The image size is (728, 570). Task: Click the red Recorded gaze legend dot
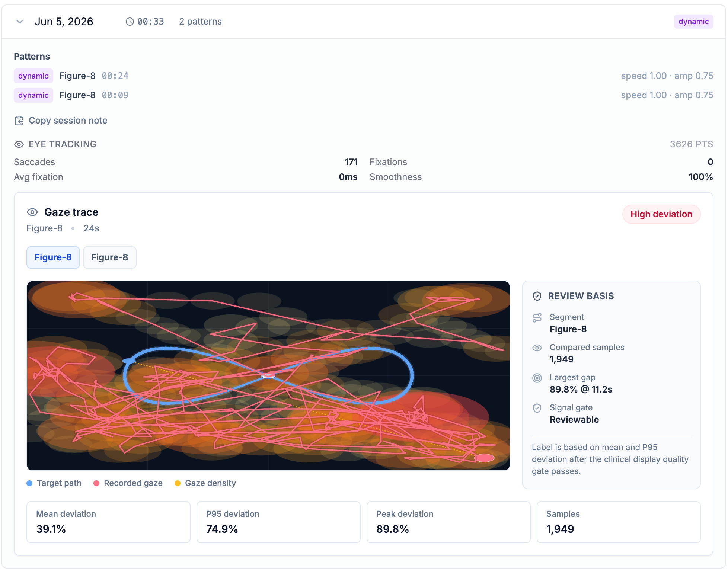96,483
